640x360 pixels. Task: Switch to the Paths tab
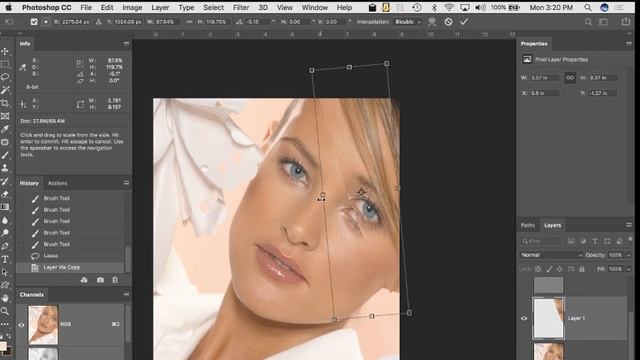click(528, 225)
